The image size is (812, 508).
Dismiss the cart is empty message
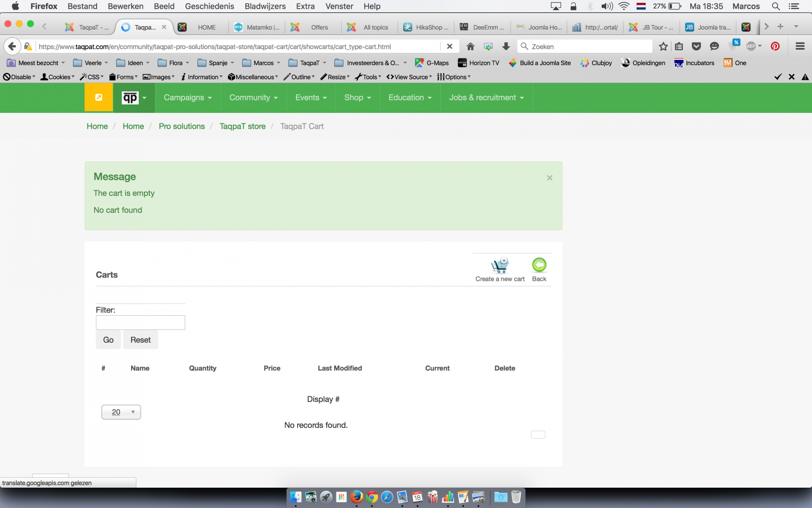click(x=549, y=178)
